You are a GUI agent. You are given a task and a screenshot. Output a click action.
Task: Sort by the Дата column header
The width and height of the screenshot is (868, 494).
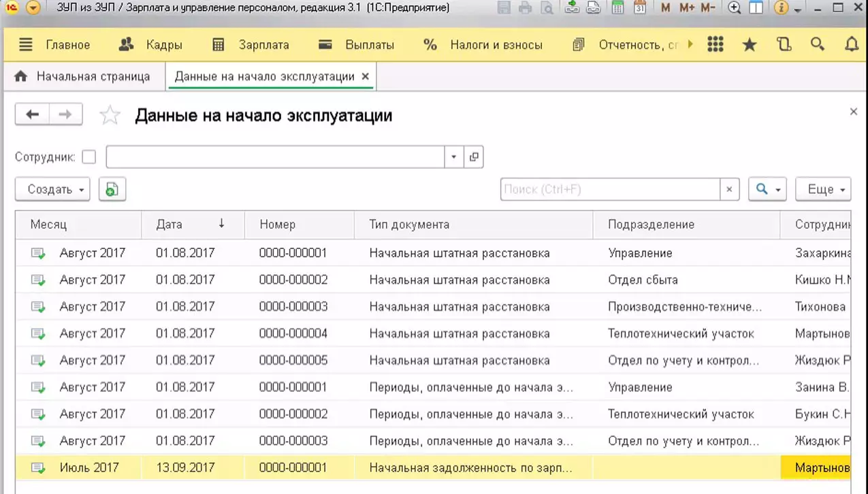pos(193,225)
